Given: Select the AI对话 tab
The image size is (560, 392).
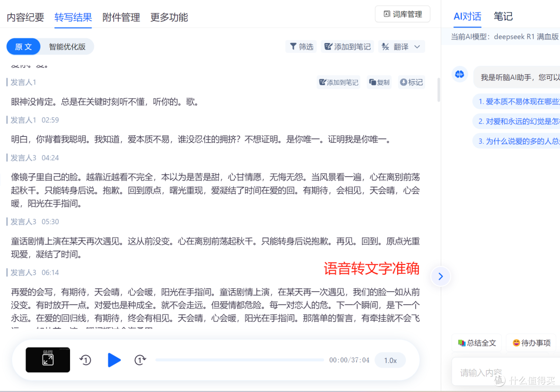Looking at the screenshot, I should (x=467, y=17).
